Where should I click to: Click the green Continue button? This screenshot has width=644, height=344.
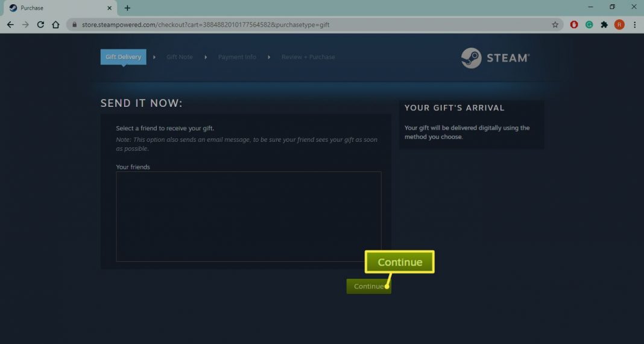[x=369, y=286]
